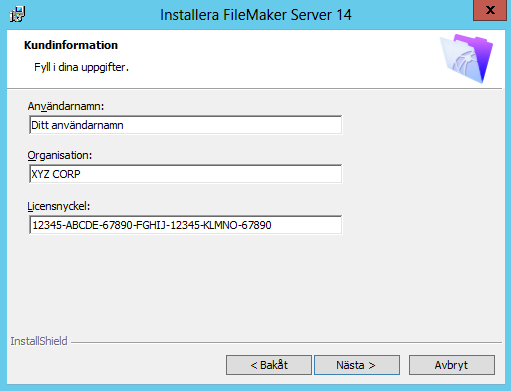Viewport: 511px width, 391px height.
Task: Cancel installation using Avbryt
Action: pyautogui.click(x=452, y=365)
